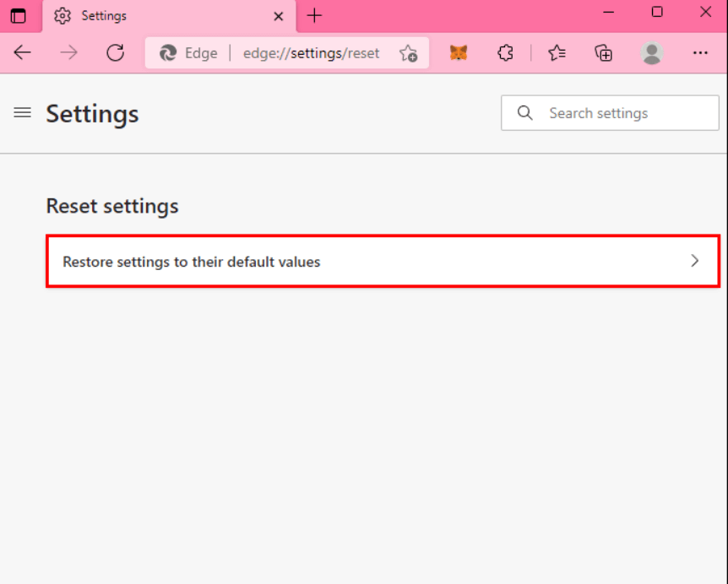Expand the Settings hamburger menu
The image size is (728, 584).
22,113
